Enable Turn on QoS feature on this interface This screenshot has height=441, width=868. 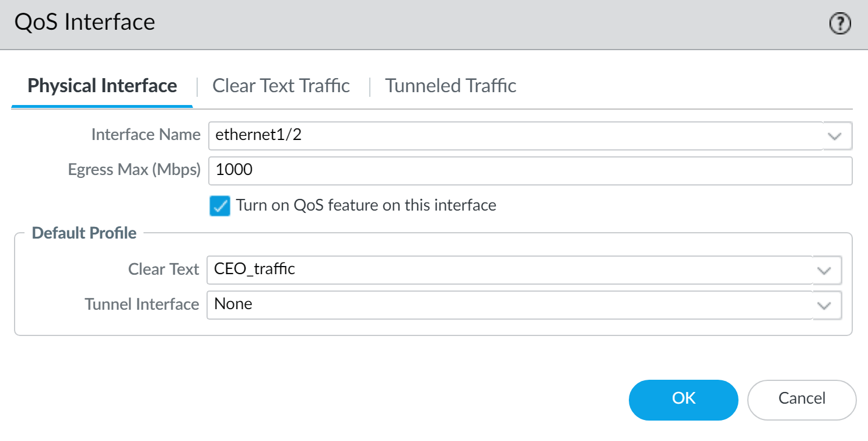(x=220, y=206)
